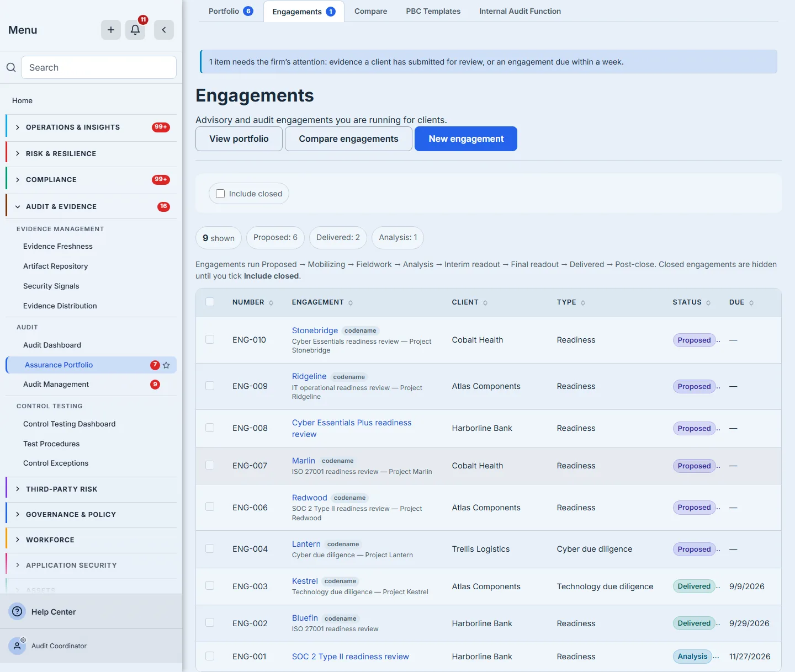
Task: Filter by the Proposed: 6 chip
Action: (275, 238)
